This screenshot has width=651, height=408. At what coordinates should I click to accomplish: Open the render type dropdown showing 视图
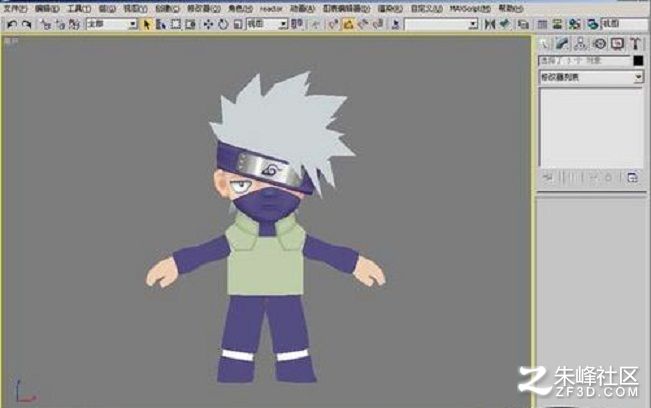tap(625, 24)
